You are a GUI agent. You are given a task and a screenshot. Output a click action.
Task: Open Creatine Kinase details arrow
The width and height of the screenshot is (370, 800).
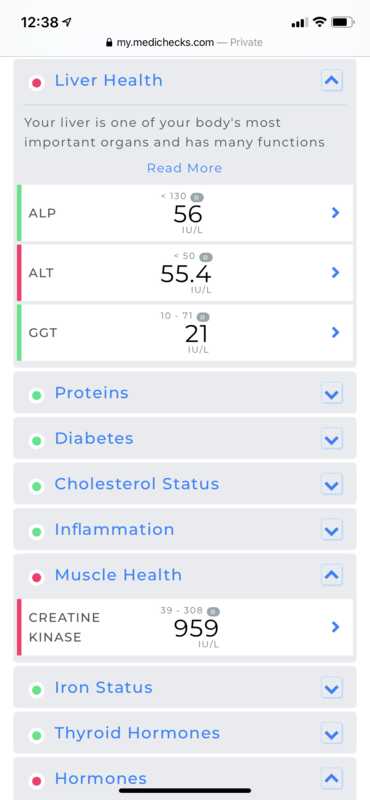(335, 627)
